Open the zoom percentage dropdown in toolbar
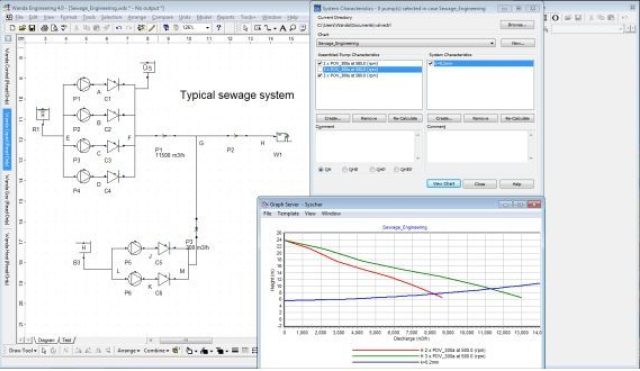Screen dimensions: 640x371 click(207, 28)
